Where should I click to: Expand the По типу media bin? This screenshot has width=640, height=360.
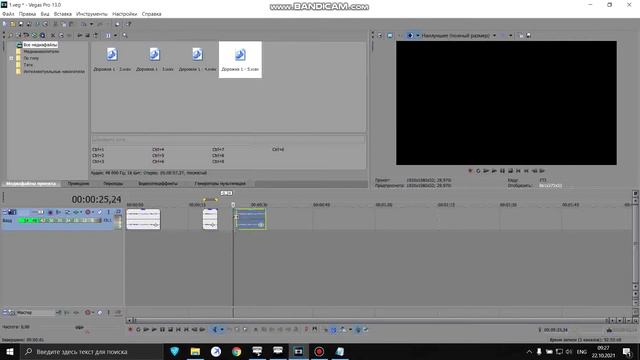[11, 58]
